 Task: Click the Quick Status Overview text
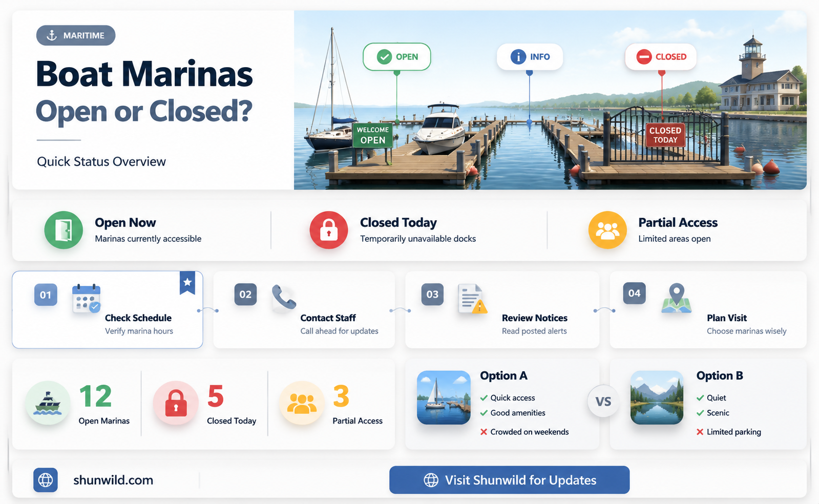pyautogui.click(x=101, y=162)
